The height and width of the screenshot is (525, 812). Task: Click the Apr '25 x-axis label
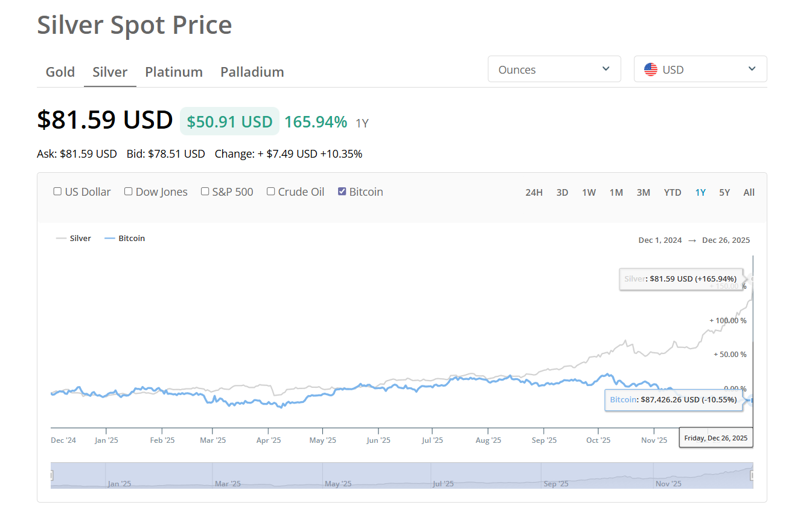pyautogui.click(x=269, y=440)
